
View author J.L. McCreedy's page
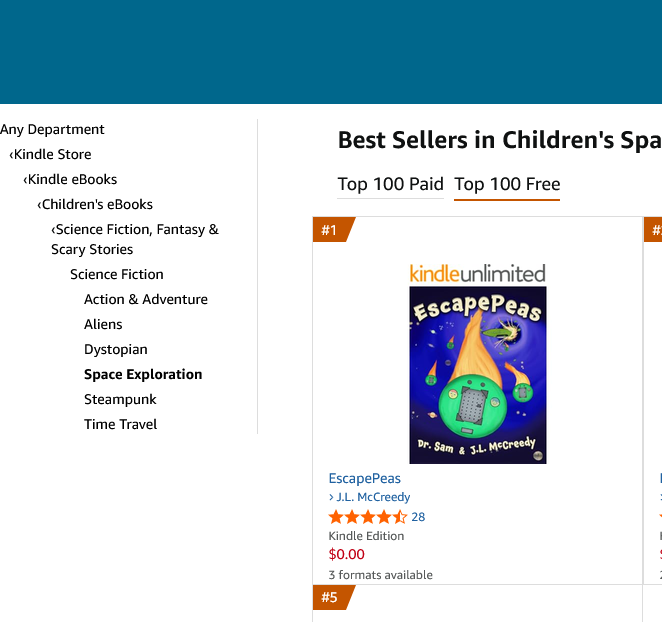pyautogui.click(x=369, y=497)
